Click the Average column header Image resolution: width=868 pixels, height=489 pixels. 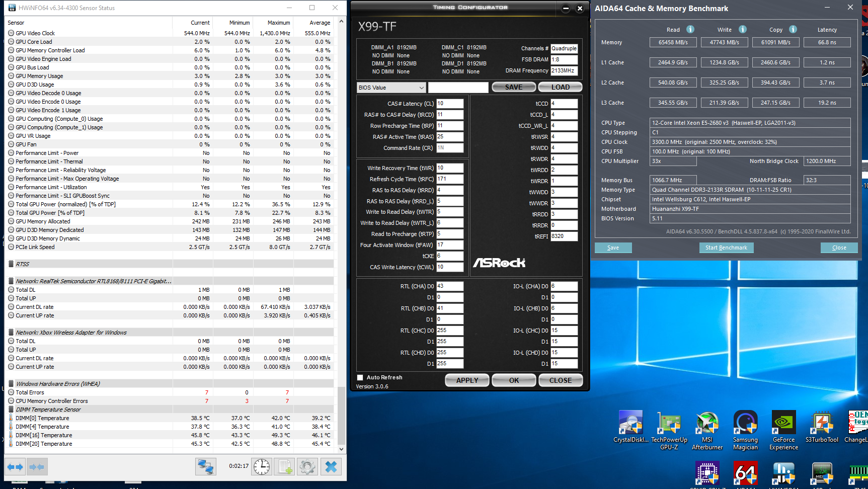click(x=313, y=23)
